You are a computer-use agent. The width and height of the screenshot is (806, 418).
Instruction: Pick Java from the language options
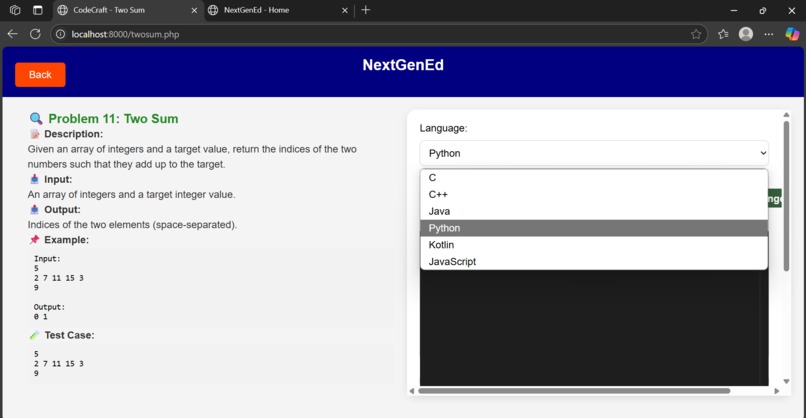[x=594, y=211]
